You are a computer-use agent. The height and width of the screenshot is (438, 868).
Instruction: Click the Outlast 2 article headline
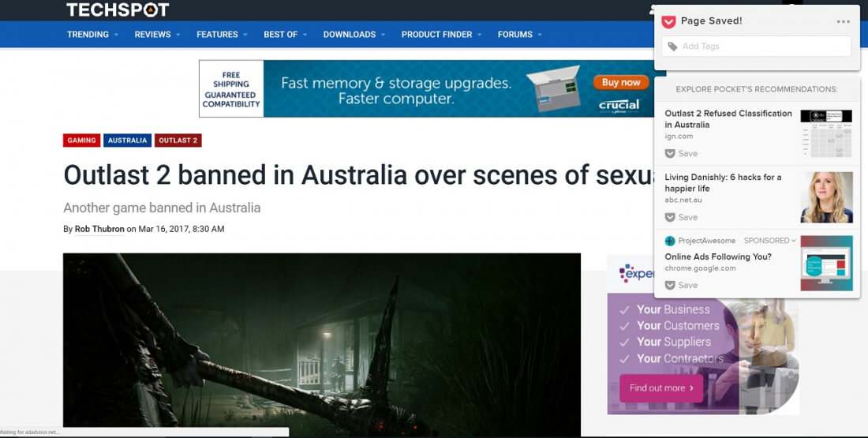click(360, 175)
